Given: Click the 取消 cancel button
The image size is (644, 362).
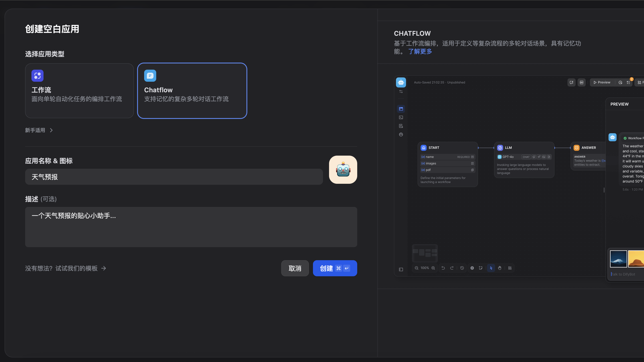Looking at the screenshot, I should coord(295,268).
